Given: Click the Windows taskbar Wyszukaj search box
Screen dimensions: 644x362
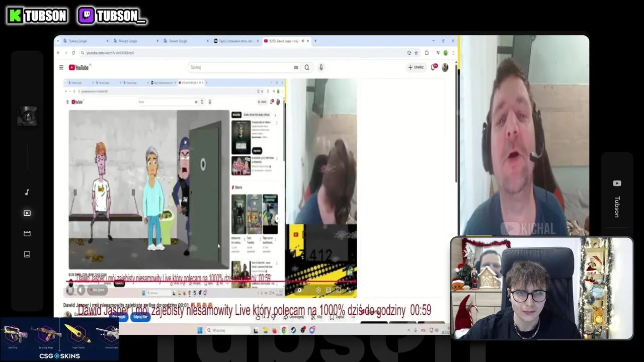Looking at the screenshot, I should pos(227,330).
